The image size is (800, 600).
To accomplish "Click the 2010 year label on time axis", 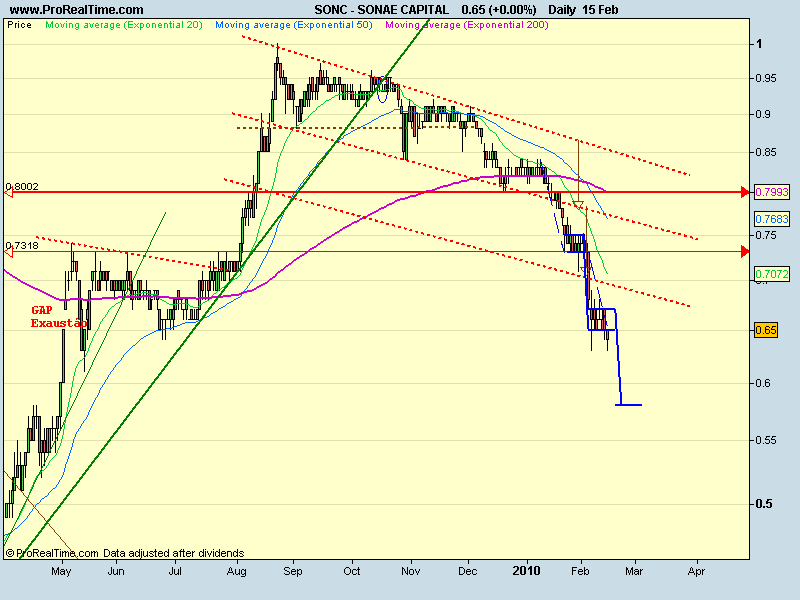I will pos(527,570).
